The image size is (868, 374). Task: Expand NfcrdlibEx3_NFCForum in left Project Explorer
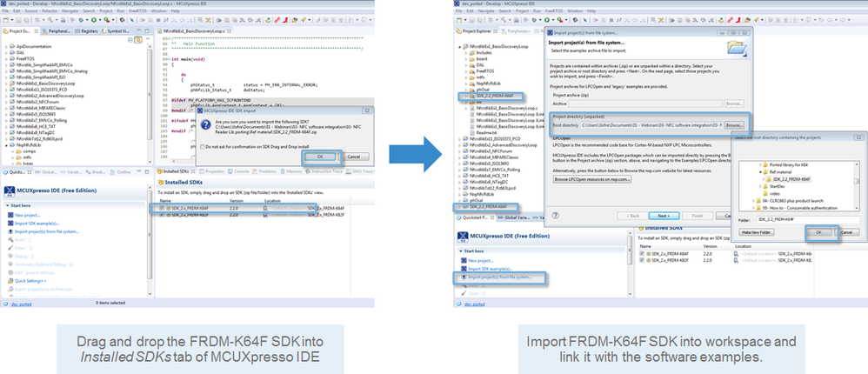click(6, 102)
